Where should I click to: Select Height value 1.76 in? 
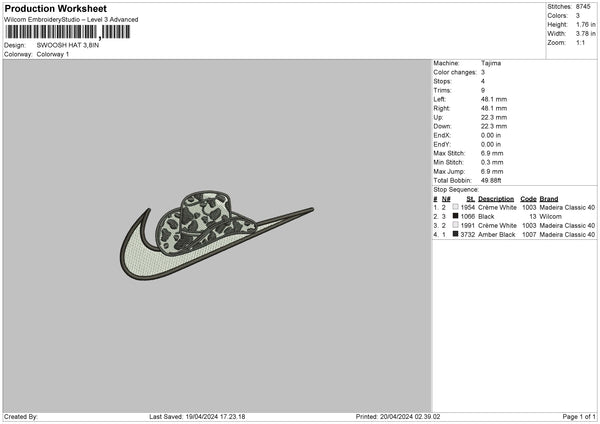coord(586,24)
